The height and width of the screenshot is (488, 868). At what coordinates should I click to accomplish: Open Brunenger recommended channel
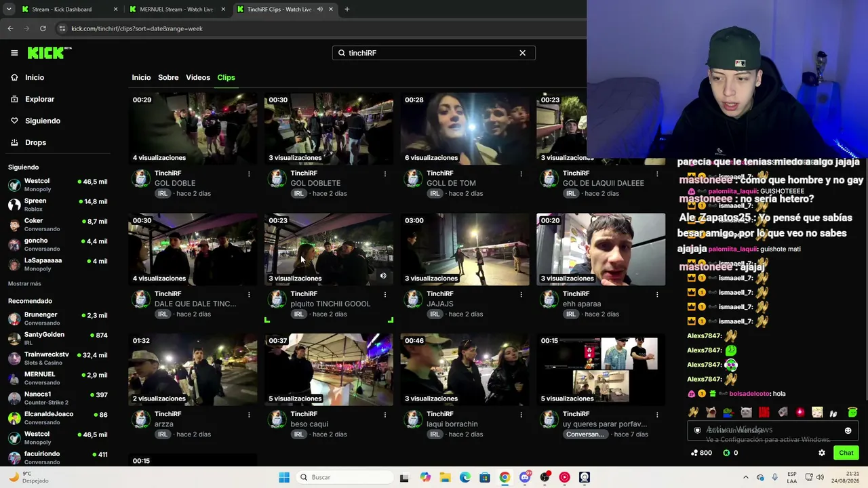[x=58, y=319]
